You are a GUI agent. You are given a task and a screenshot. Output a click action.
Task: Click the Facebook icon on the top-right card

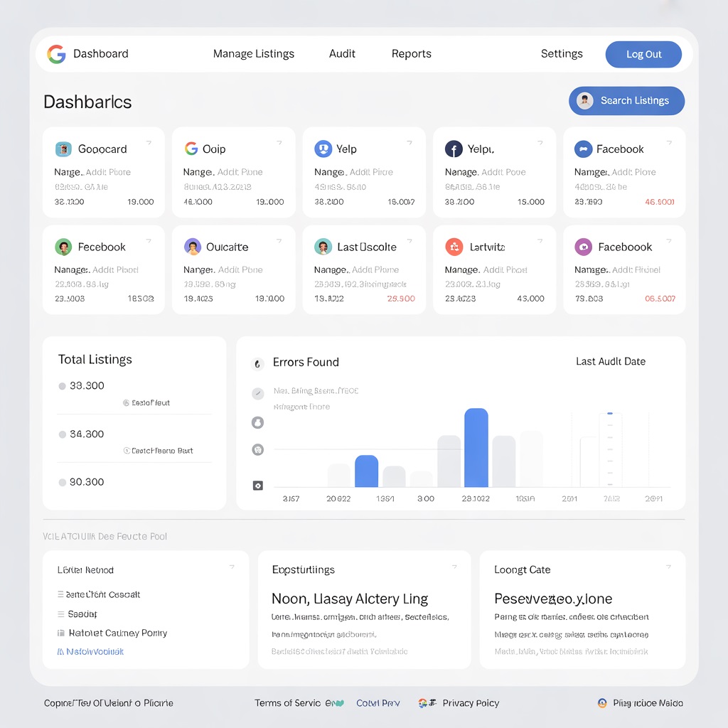(583, 149)
